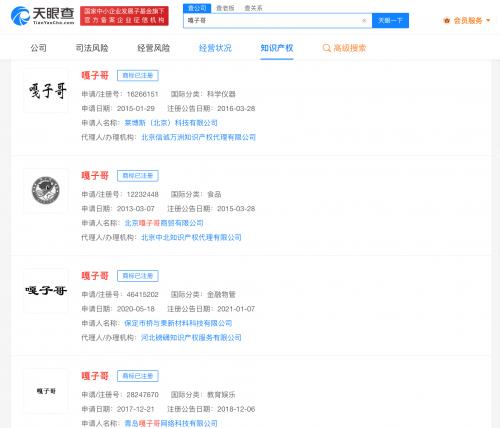Switch to the 查老板 search tab
This screenshot has width=500, height=428.
point(225,8)
